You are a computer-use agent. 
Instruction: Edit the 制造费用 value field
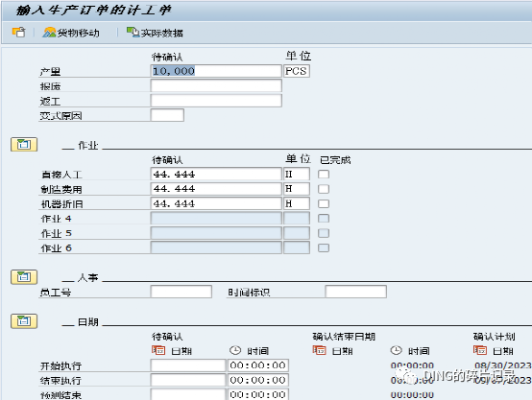(216, 188)
